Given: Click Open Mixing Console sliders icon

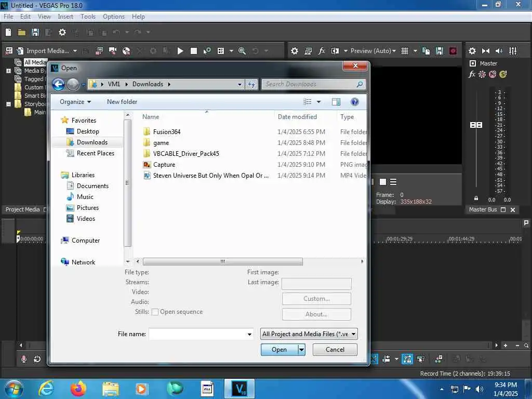Looking at the screenshot, I should click(x=513, y=51).
